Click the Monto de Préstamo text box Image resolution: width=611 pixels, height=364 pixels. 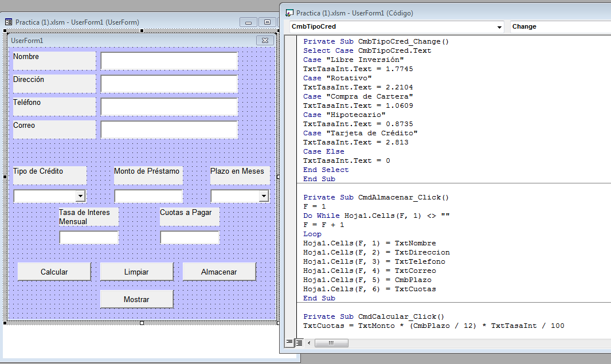click(148, 196)
